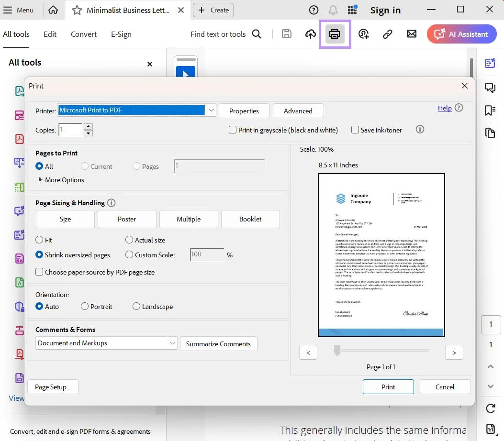Screen dimensions: 504x441
Task: Open the Document and Markups dropdown
Action: (172, 343)
